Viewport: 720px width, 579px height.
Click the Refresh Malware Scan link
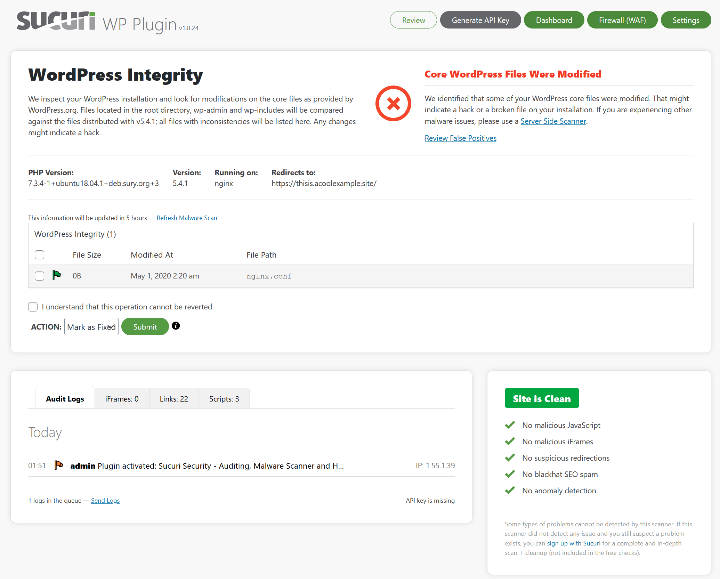[x=187, y=217]
